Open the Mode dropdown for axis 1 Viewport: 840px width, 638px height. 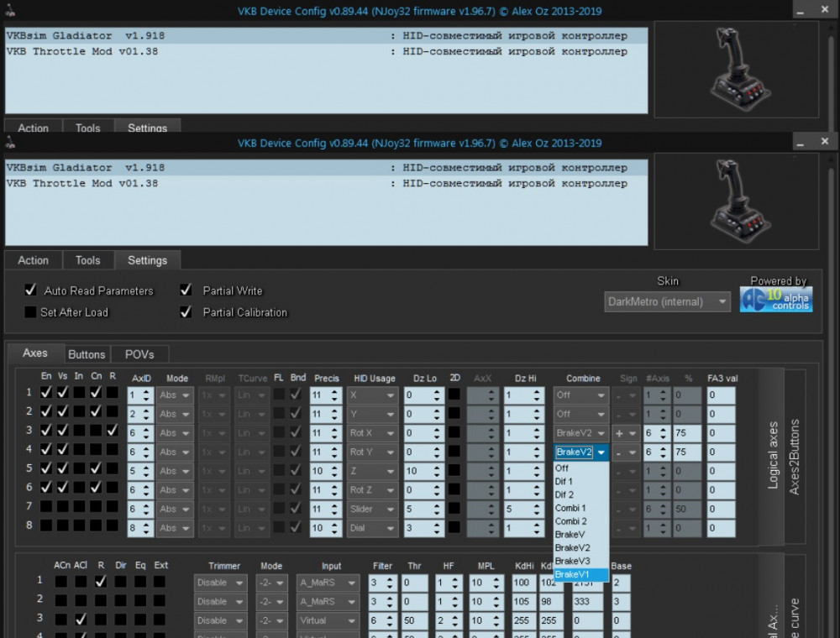[175, 395]
